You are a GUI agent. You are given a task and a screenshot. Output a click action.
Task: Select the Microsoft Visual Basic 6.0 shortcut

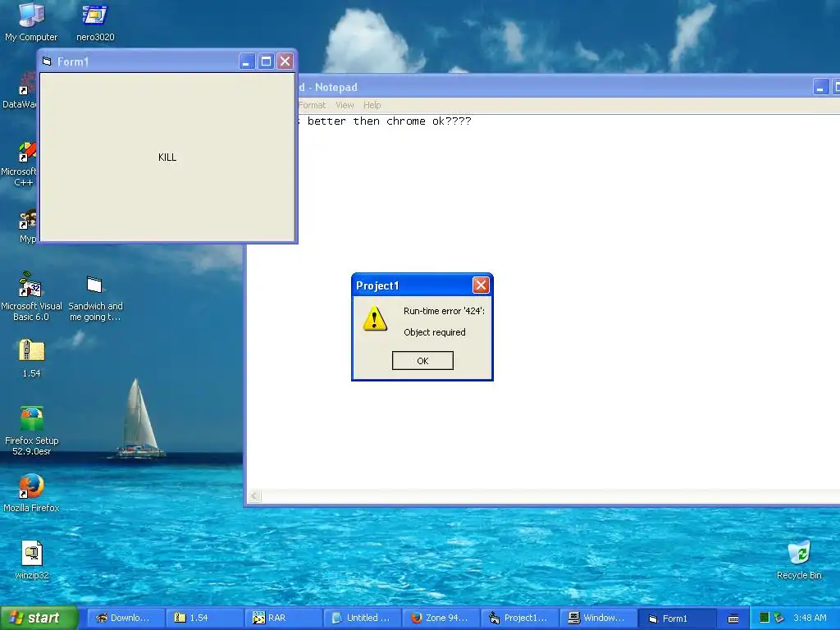tap(31, 296)
